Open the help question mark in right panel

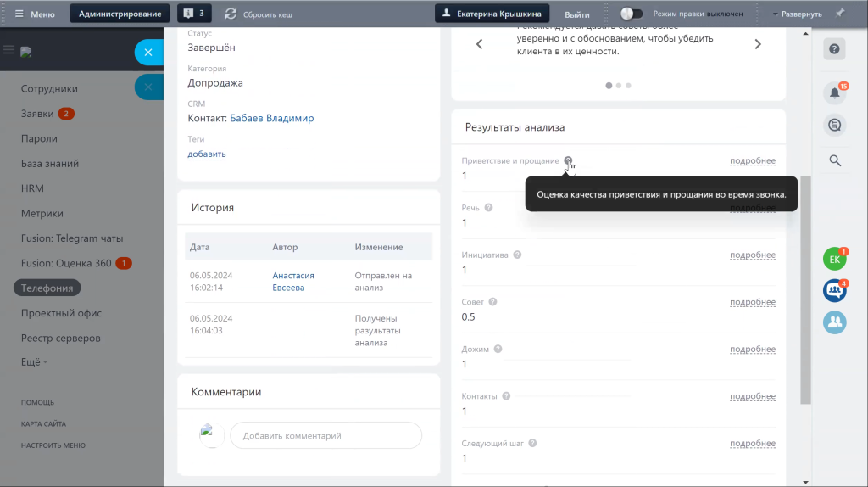coord(834,49)
